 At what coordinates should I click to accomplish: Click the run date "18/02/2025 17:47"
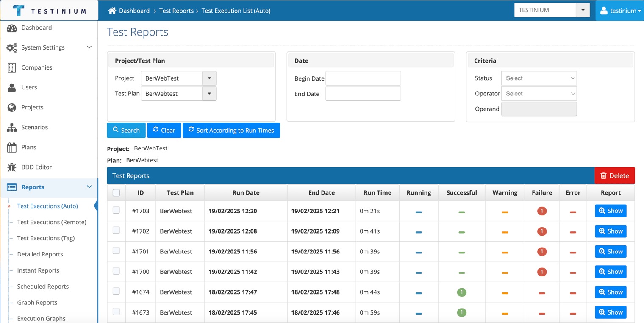233,292
